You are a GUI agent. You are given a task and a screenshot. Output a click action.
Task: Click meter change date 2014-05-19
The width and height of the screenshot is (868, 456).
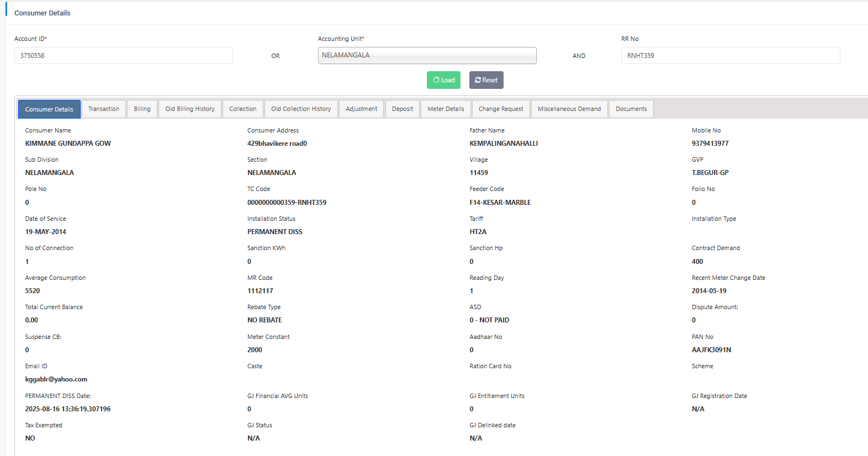tap(709, 291)
